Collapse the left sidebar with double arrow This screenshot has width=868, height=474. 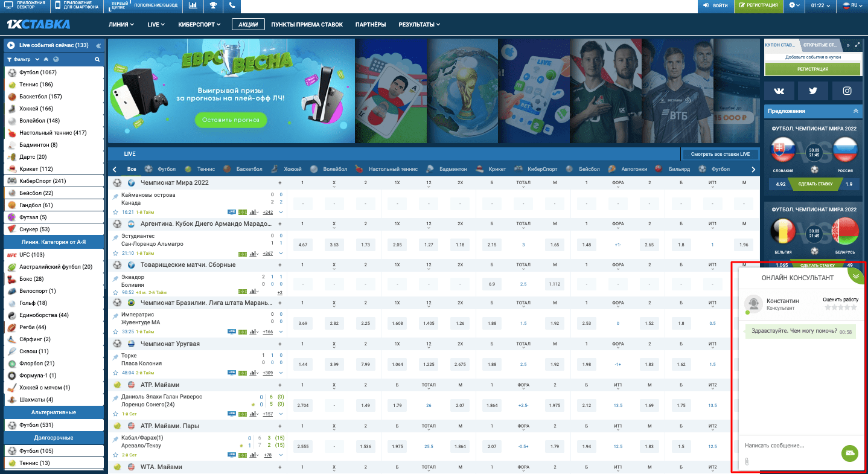pyautogui.click(x=98, y=45)
